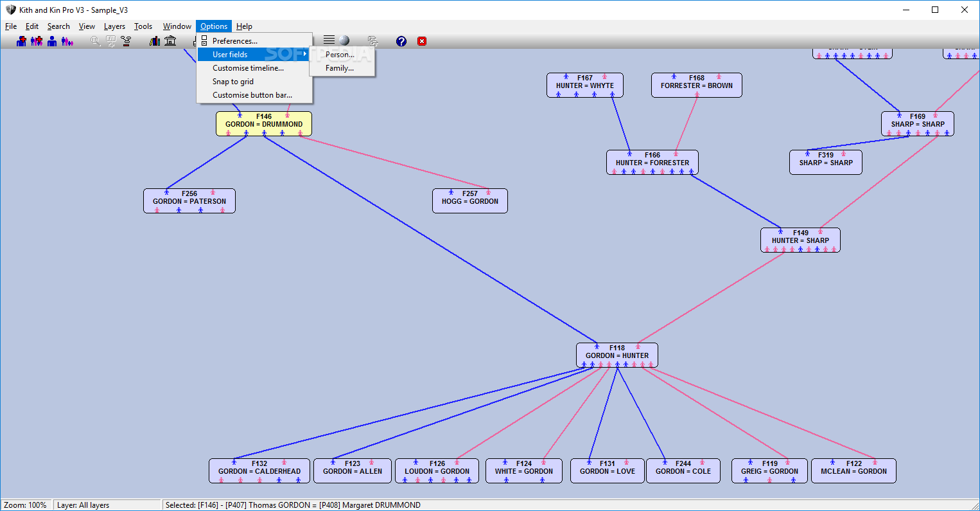Image resolution: width=980 pixels, height=511 pixels.
Task: Click the add new family toolbar icon
Action: (37, 41)
